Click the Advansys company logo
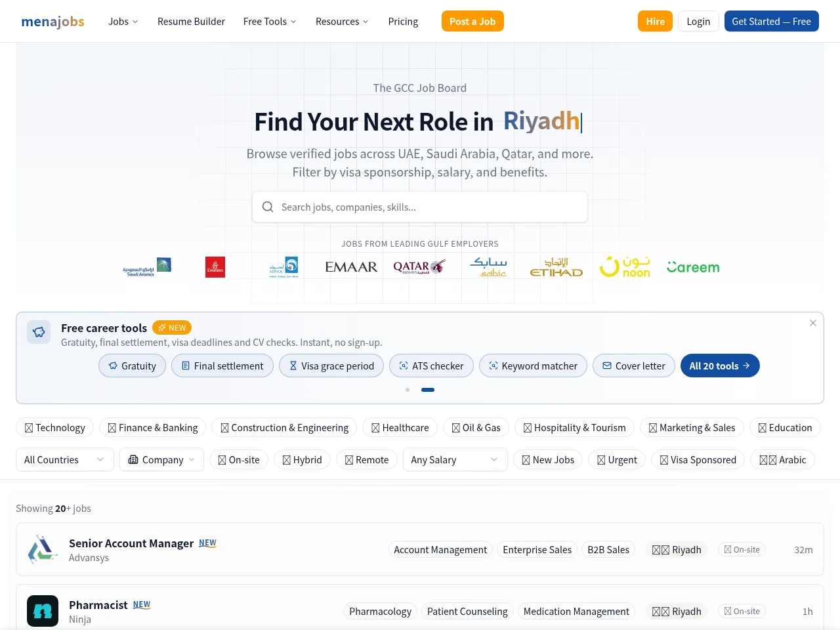 point(43,550)
